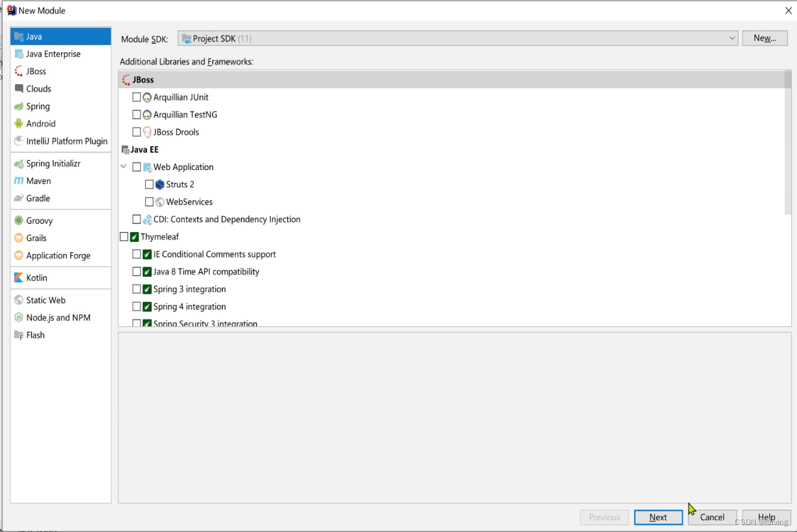Click the IntelliJ Platform Plugin icon
797x532 pixels.
[19, 141]
